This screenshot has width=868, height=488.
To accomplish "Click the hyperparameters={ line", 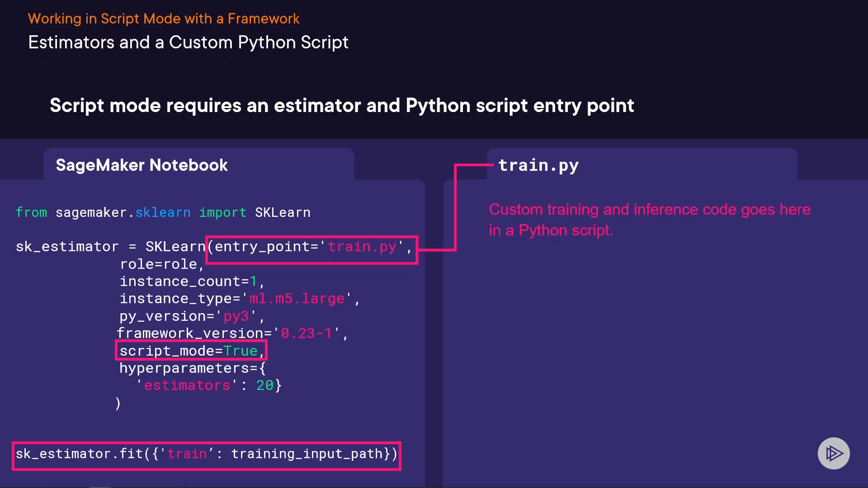I will (192, 368).
